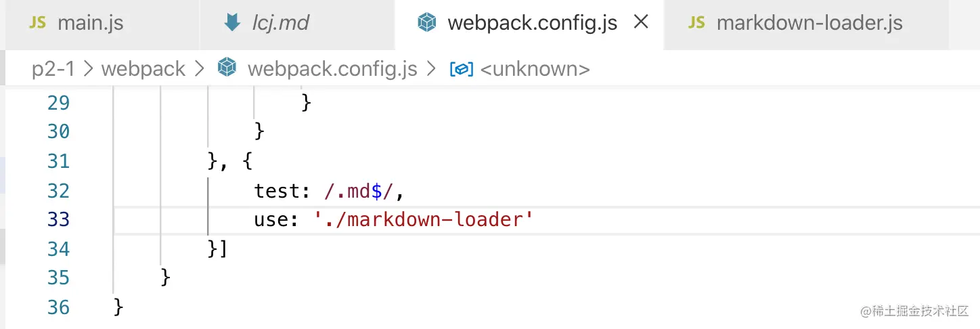Click the webpack cube icon in the breadcrumb
Viewport: 980px width, 329px height.
[x=227, y=68]
